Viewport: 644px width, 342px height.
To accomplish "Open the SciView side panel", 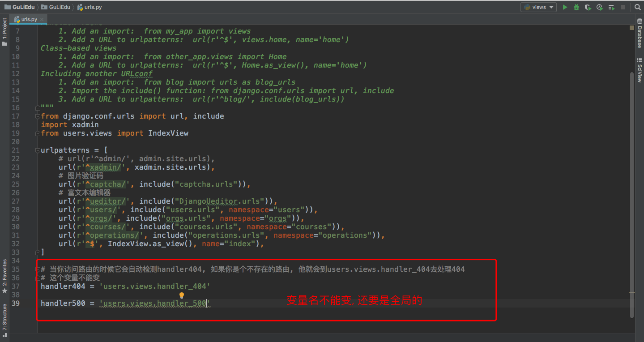I will (640, 69).
